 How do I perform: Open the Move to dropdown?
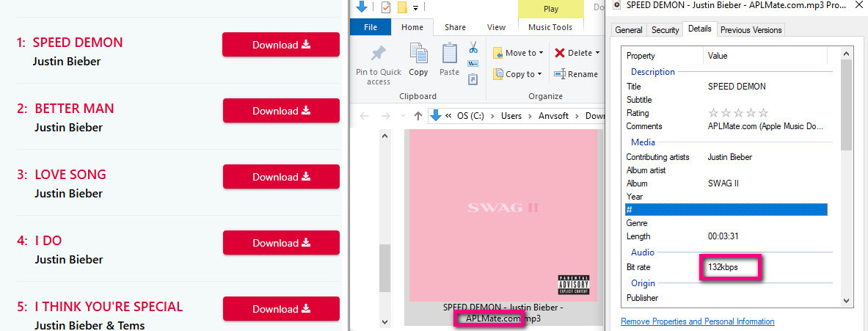point(518,53)
